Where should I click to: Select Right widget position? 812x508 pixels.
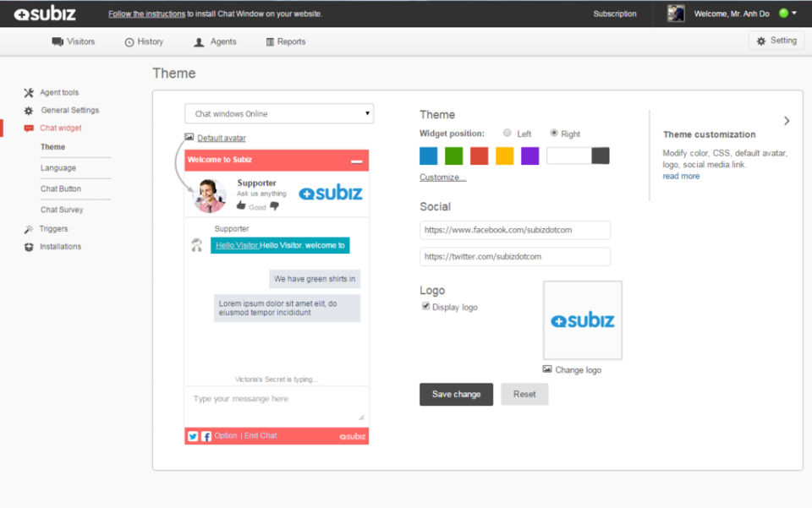click(554, 133)
